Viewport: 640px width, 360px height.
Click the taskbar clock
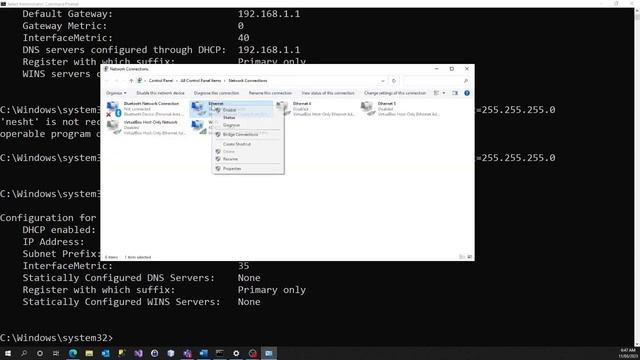coord(627,353)
